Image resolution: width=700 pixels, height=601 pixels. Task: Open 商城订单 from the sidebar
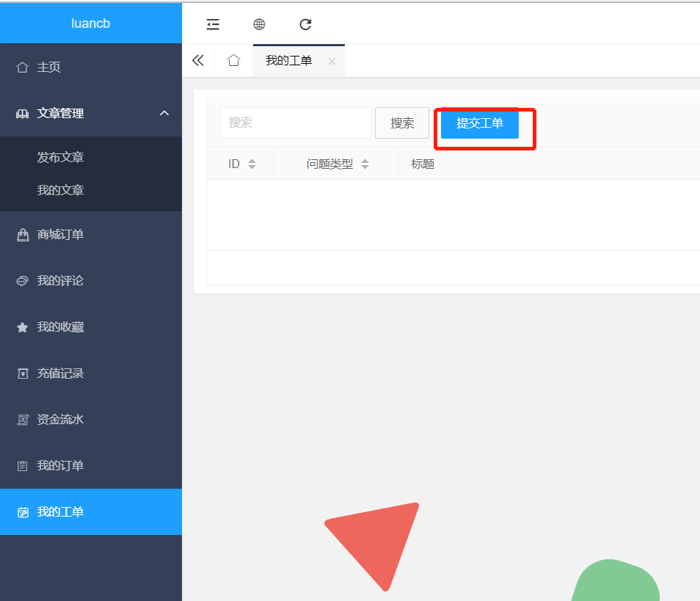[x=60, y=235]
